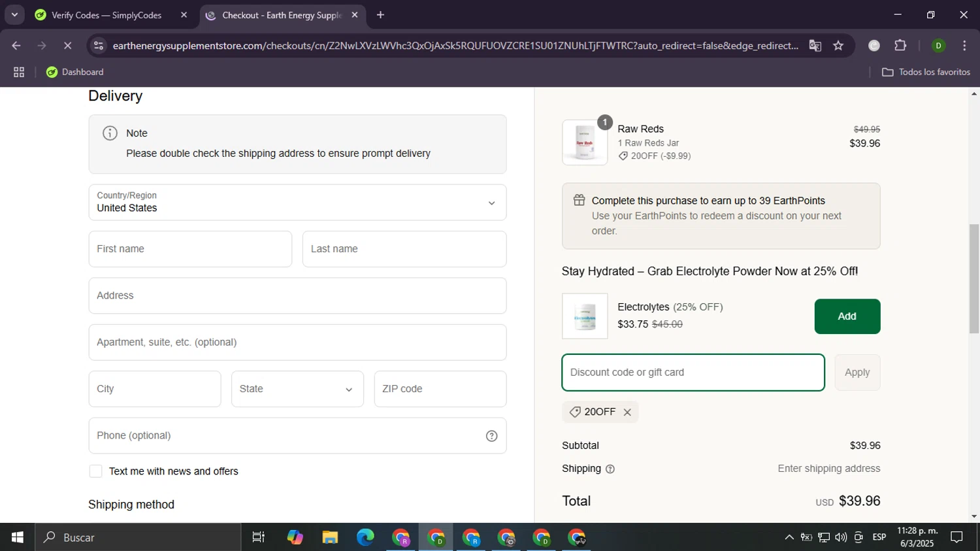980x551 pixels.
Task: Click the Discount code or gift card field
Action: (x=693, y=373)
